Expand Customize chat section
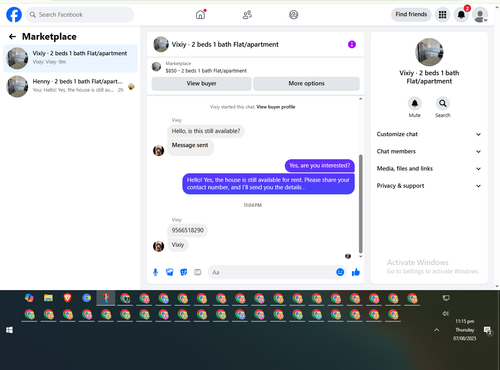Viewport: 500px width, 370px height. point(429,134)
